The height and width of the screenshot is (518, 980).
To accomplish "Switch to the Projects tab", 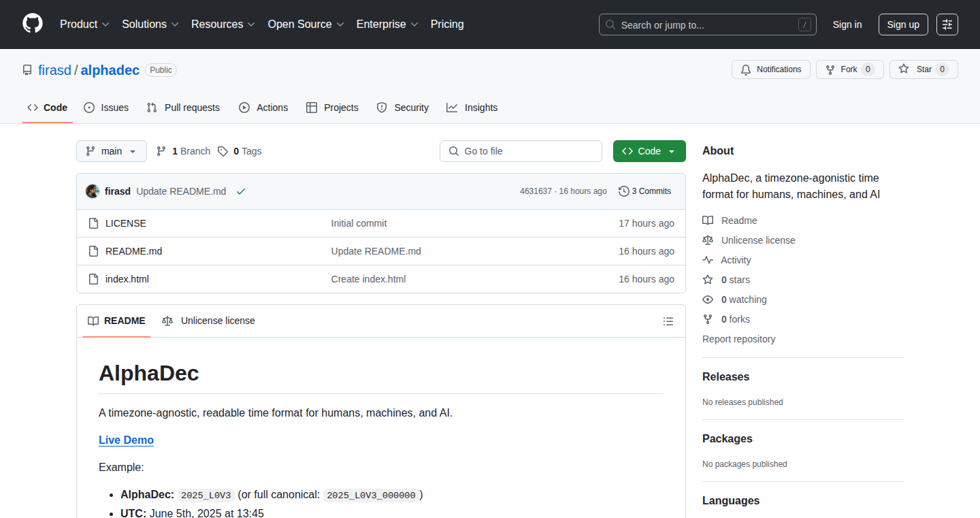I will 332,108.
